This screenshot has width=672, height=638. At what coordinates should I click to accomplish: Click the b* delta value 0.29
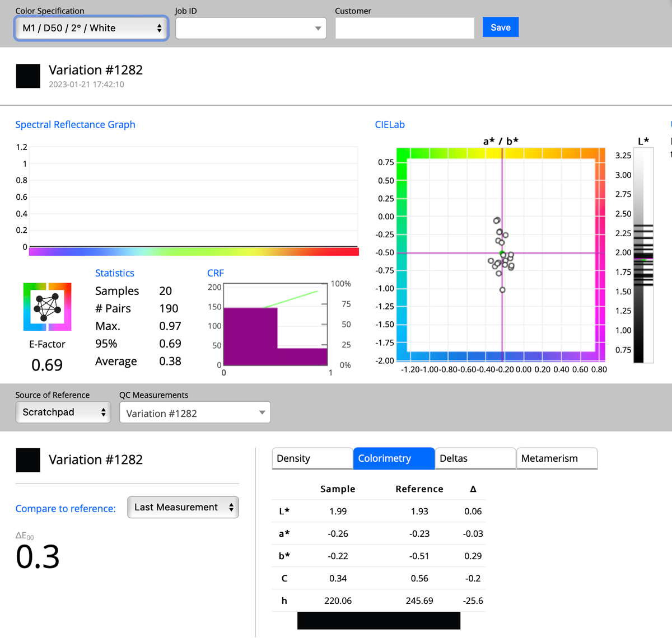473,556
